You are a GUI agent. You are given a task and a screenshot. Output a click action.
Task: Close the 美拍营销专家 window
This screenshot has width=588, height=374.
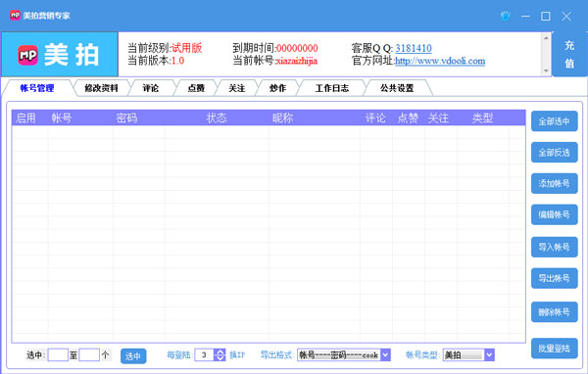(566, 16)
